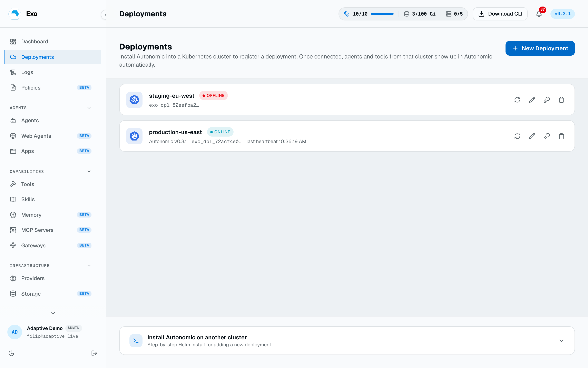
Task: Collapse the Agents section
Action: 89,108
